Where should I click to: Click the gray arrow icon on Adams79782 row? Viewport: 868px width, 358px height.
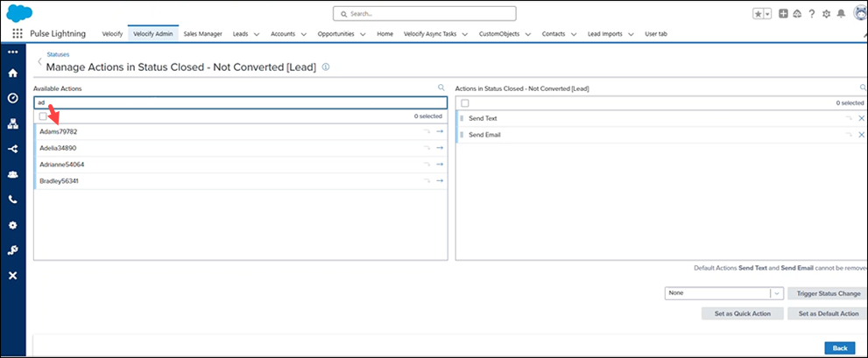pyautogui.click(x=427, y=131)
